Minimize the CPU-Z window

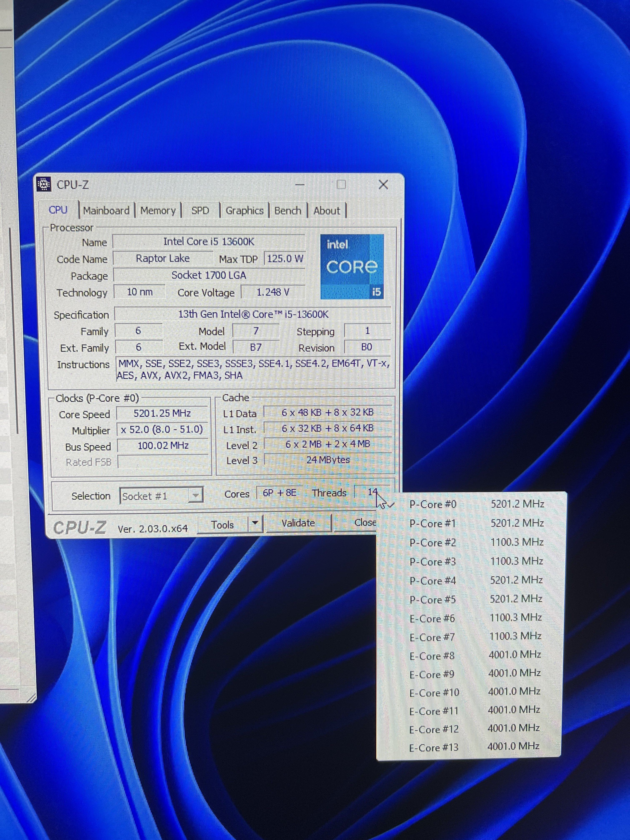pos(300,185)
